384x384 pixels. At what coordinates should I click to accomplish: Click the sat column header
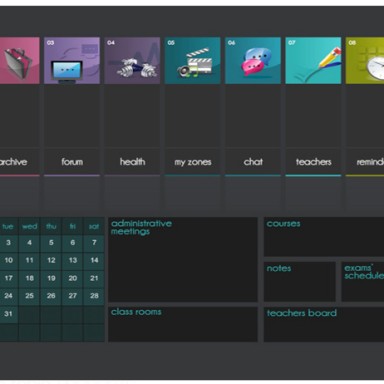(94, 226)
